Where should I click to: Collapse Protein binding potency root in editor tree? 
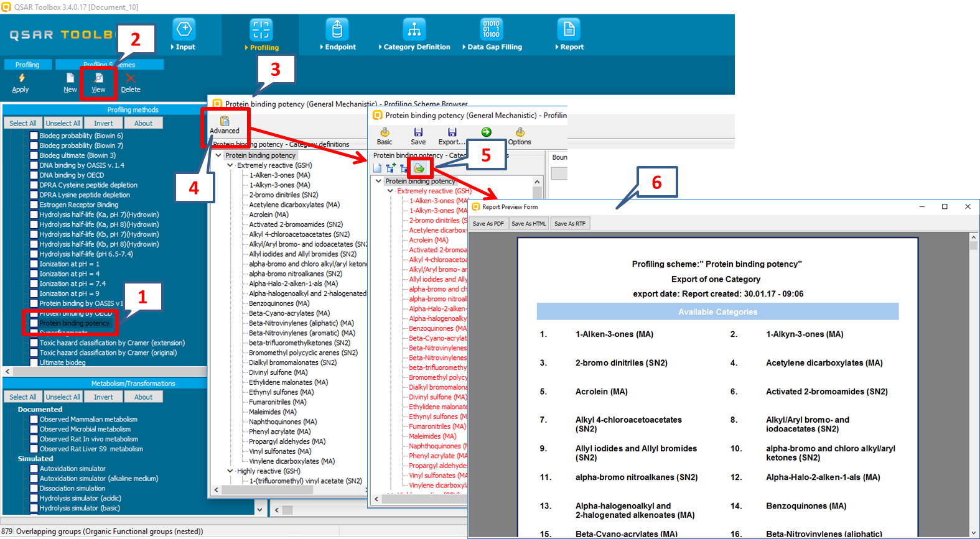point(378,181)
